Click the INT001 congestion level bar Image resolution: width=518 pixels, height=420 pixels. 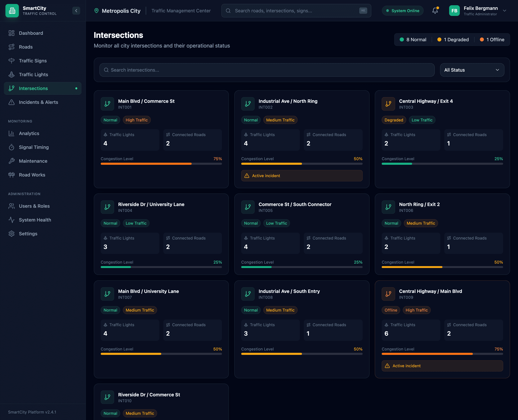[x=161, y=164]
